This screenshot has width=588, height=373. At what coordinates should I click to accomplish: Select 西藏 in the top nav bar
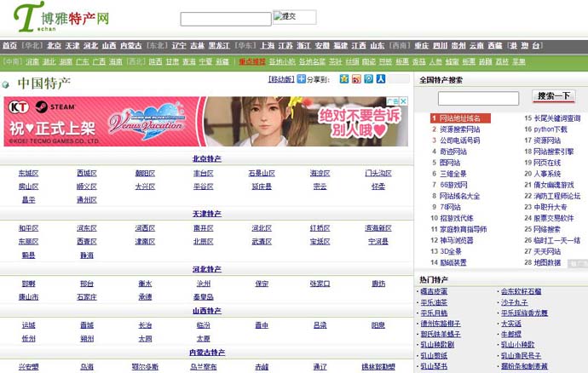point(495,45)
